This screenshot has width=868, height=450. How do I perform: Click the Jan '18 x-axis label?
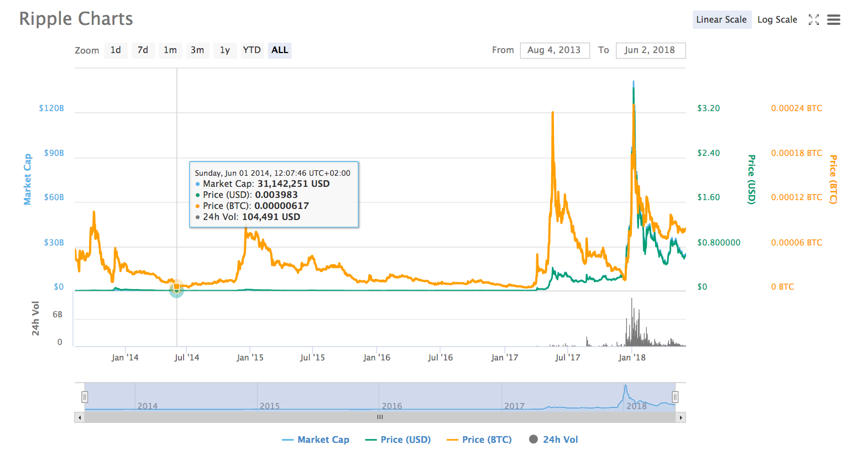click(632, 358)
